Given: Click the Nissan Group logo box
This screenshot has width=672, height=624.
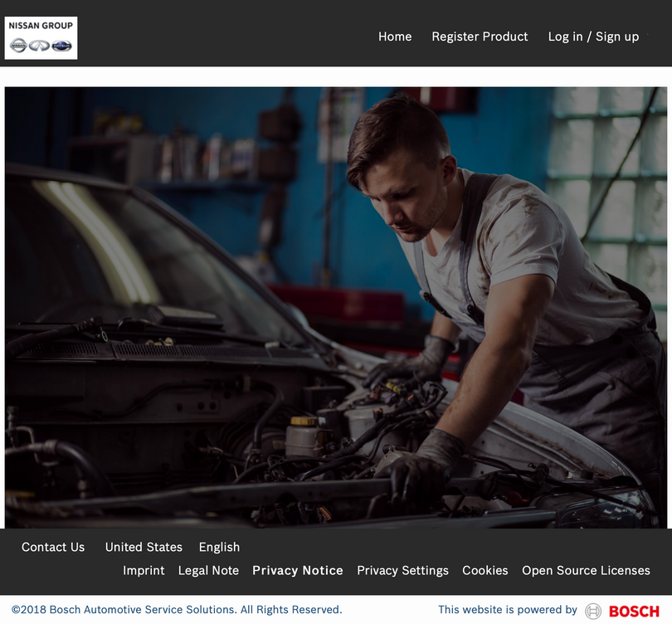Looking at the screenshot, I should 40,37.
